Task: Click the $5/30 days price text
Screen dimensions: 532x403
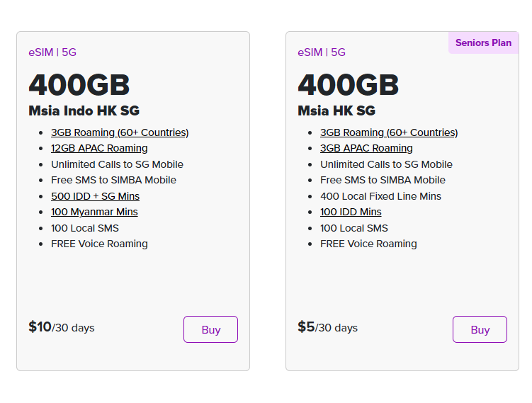Action: 327,327
